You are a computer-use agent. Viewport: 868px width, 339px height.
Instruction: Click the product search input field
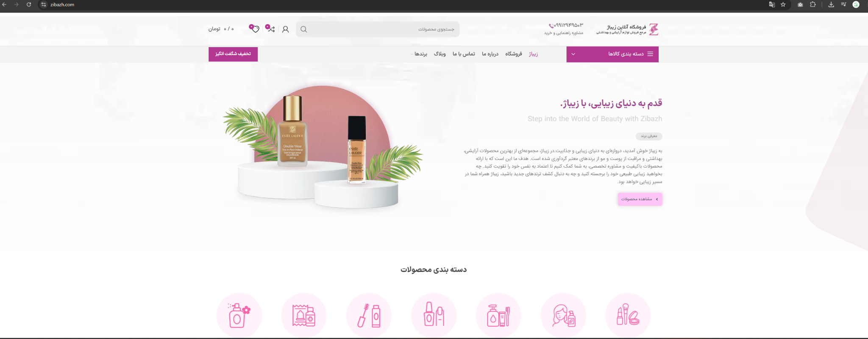[x=378, y=29]
